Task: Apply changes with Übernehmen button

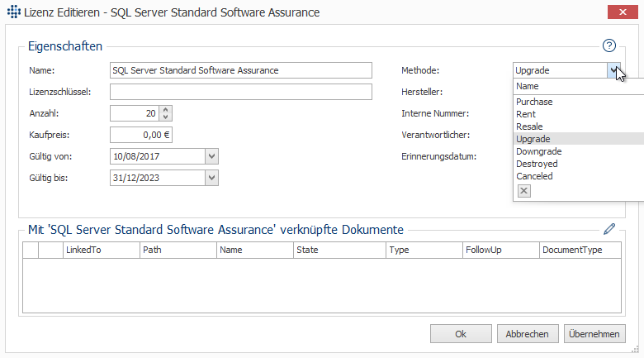Action: (594, 334)
